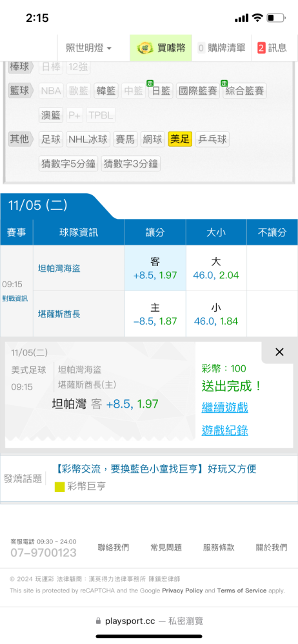
Task: Open 訊息 messages with red badge
Action: point(272,48)
